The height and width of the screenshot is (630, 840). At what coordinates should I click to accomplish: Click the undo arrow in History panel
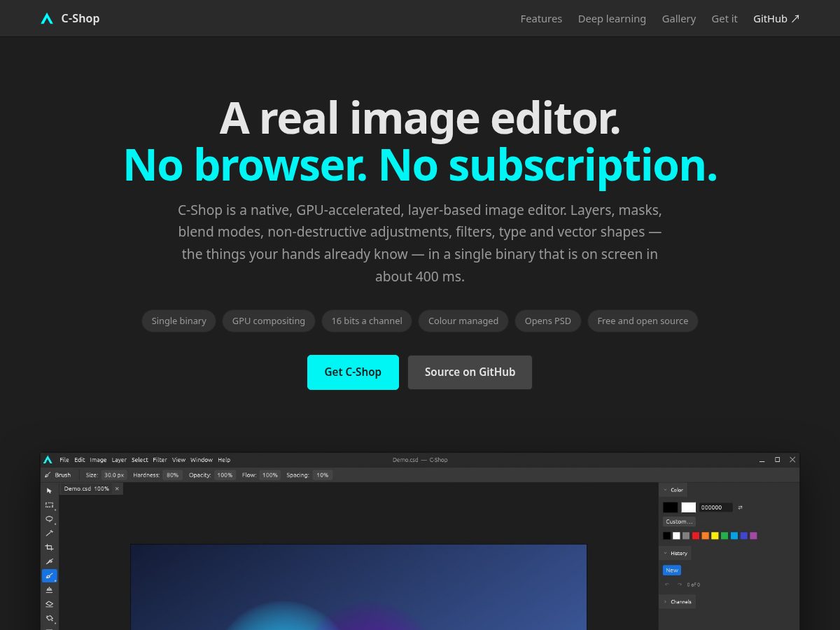coord(667,584)
